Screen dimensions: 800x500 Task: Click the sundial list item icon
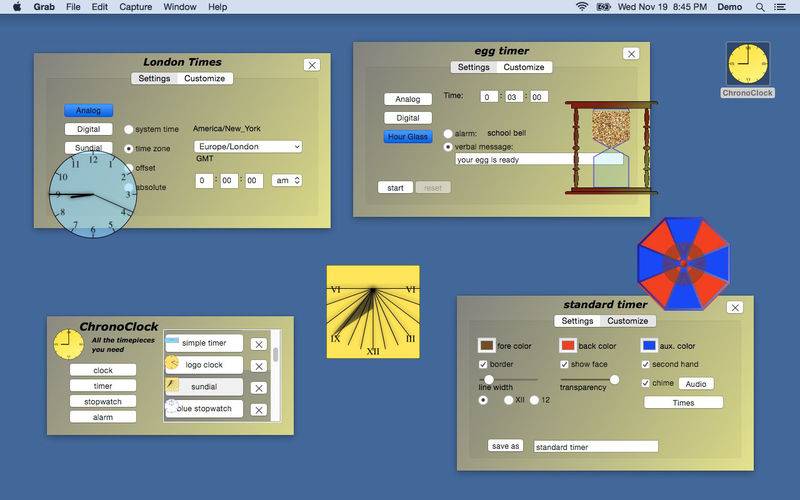(x=172, y=385)
